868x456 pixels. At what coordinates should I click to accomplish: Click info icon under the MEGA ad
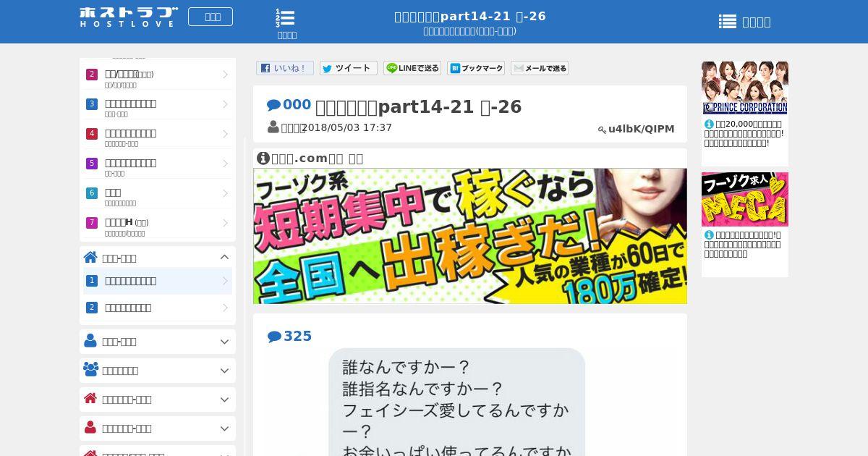pyautogui.click(x=709, y=235)
